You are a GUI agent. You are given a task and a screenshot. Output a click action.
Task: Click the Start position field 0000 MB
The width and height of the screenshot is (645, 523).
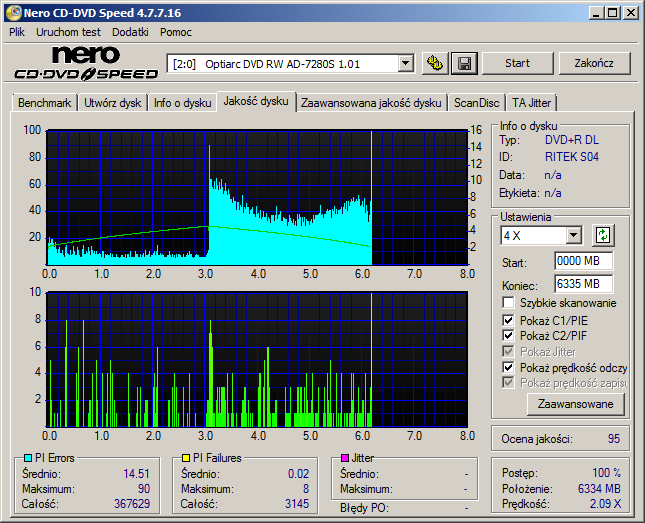pyautogui.click(x=583, y=261)
